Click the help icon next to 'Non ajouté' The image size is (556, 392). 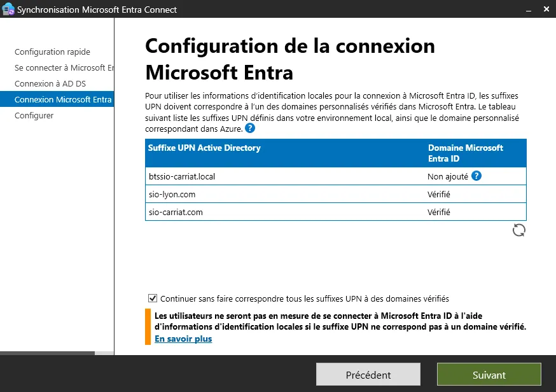tap(476, 176)
